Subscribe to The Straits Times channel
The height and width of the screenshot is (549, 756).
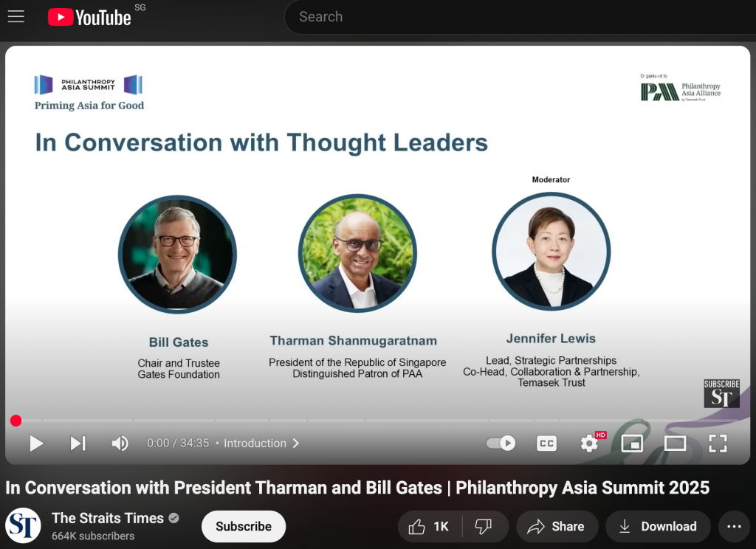244,526
